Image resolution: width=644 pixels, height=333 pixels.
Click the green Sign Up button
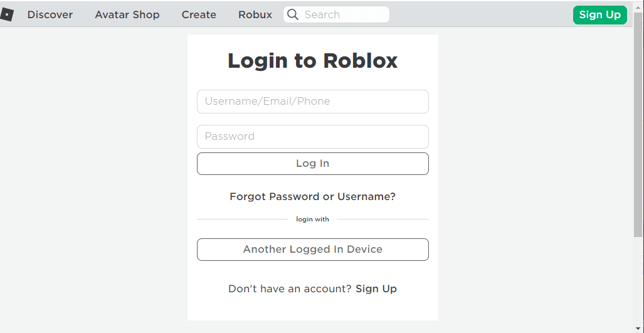(599, 15)
